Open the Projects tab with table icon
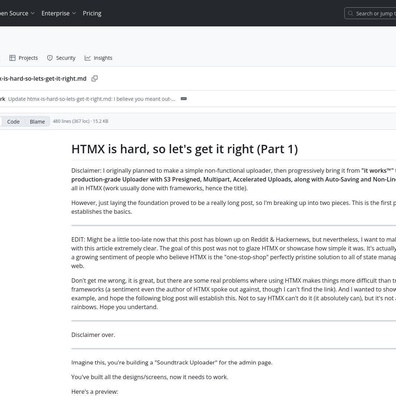 (x=23, y=58)
